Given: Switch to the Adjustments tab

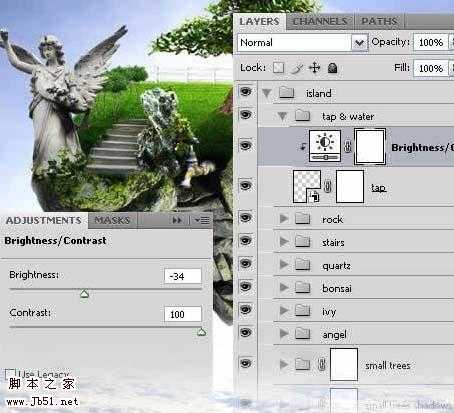Looking at the screenshot, I should pos(44,220).
